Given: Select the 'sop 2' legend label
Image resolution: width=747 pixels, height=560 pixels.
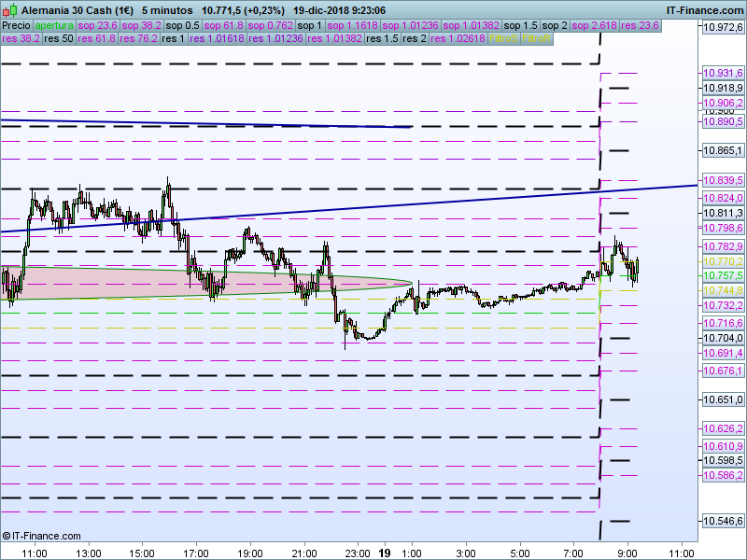Looking at the screenshot, I should [x=555, y=26].
